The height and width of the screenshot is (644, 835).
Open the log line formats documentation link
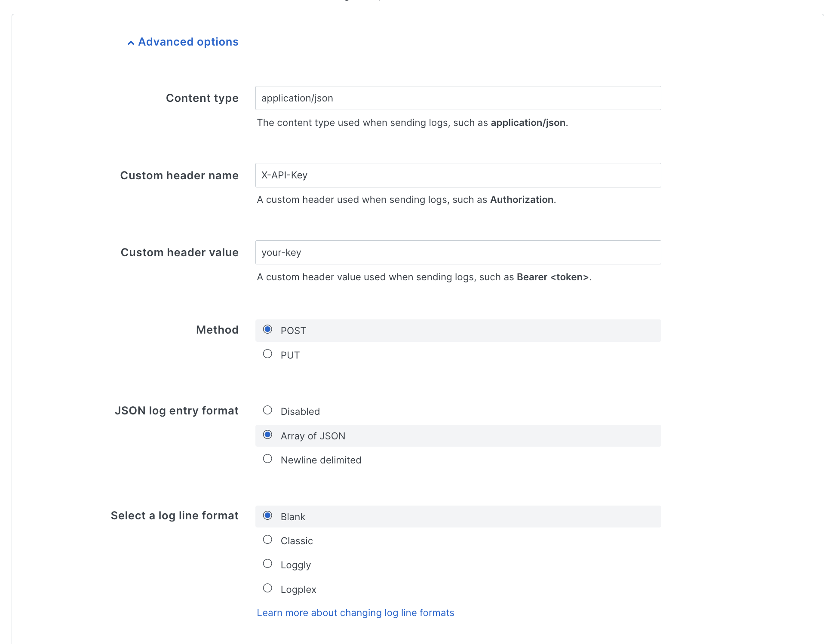(355, 612)
